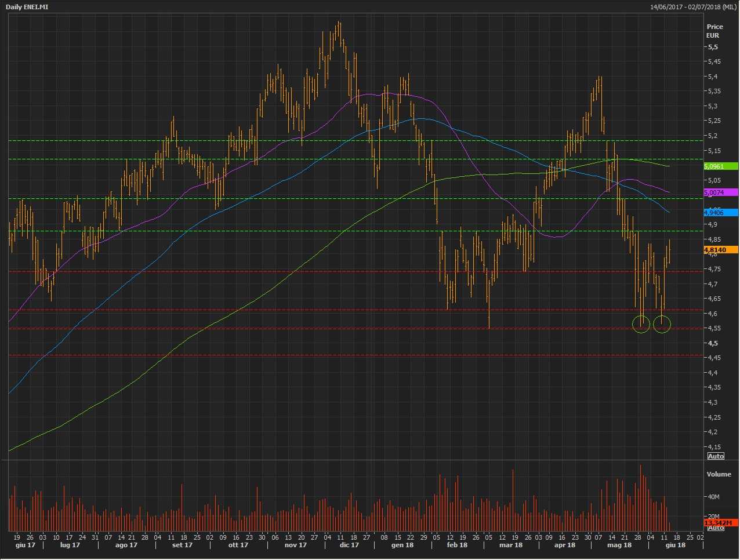740x560 pixels.
Task: Click the 40M volume axis label
Action: pos(713,497)
